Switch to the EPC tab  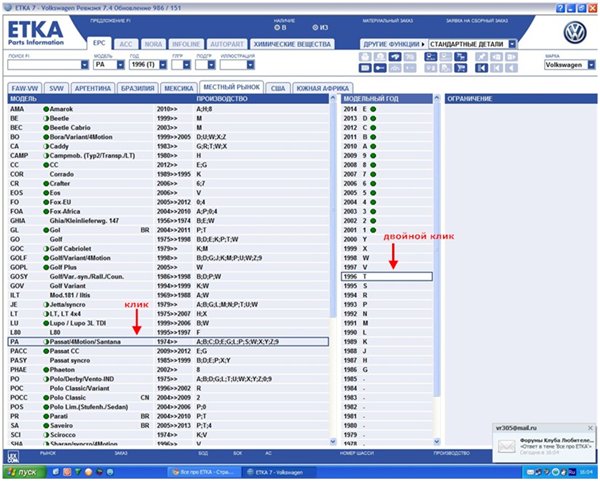click(x=99, y=43)
